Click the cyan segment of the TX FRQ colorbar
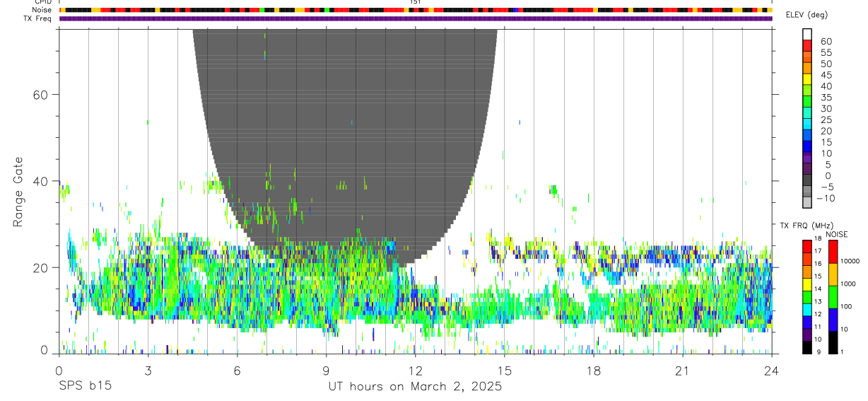This screenshot has height=401, width=868. pyautogui.click(x=807, y=310)
